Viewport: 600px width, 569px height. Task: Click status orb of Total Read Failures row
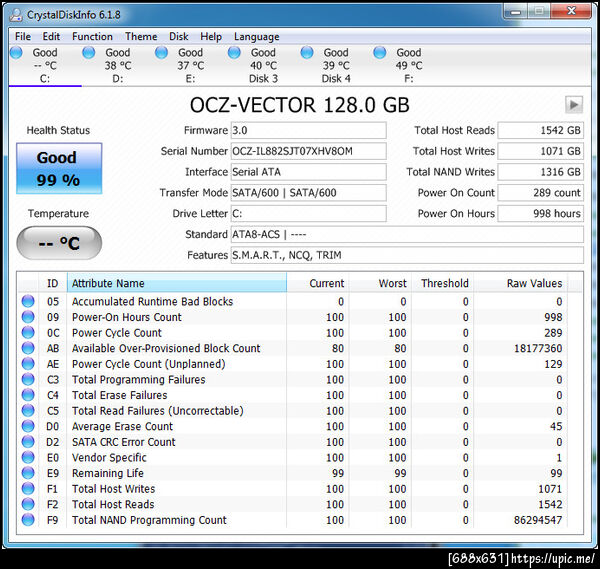[x=28, y=411]
